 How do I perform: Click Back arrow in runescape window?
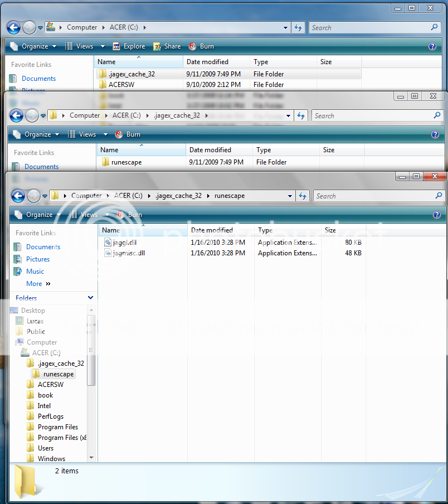[x=17, y=196]
